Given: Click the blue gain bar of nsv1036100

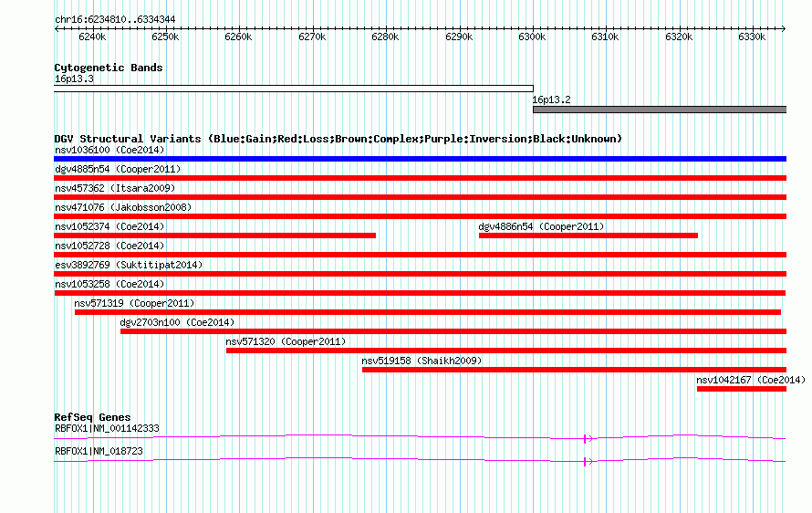Looking at the screenshot, I should [420, 159].
